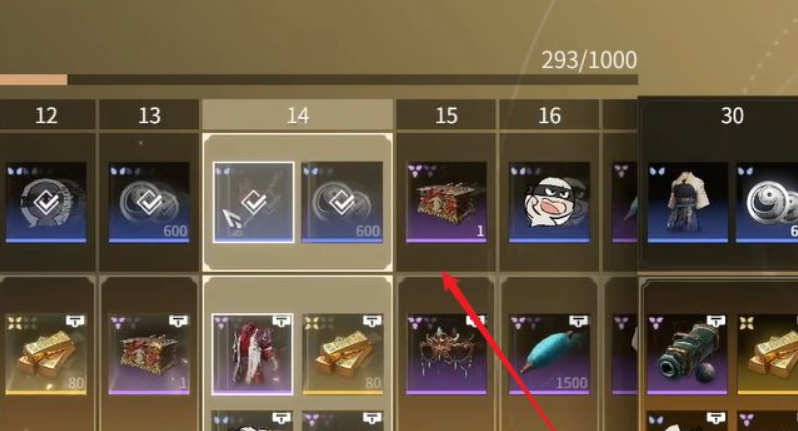Select the level 13 premium treasure chest

[149, 354]
